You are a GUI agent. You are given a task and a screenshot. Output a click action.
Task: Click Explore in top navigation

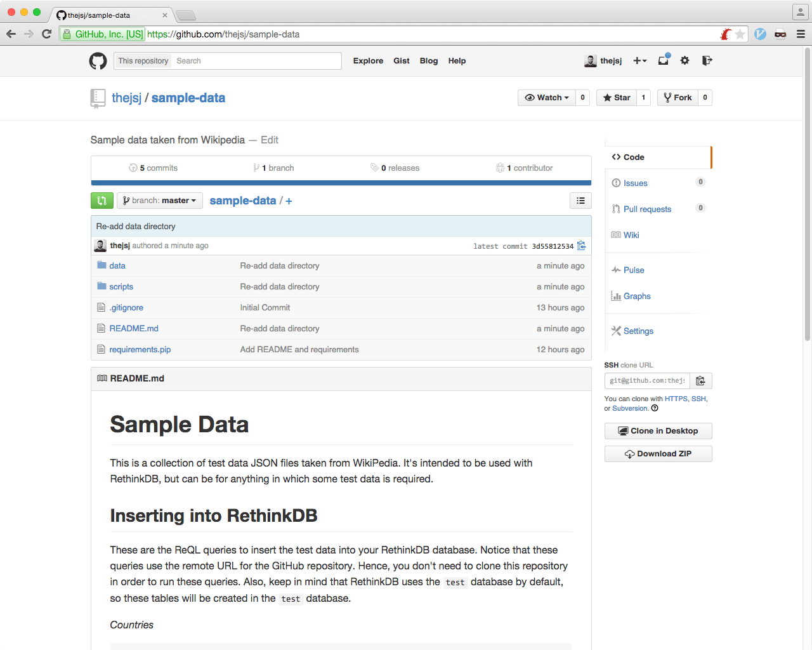pyautogui.click(x=368, y=61)
